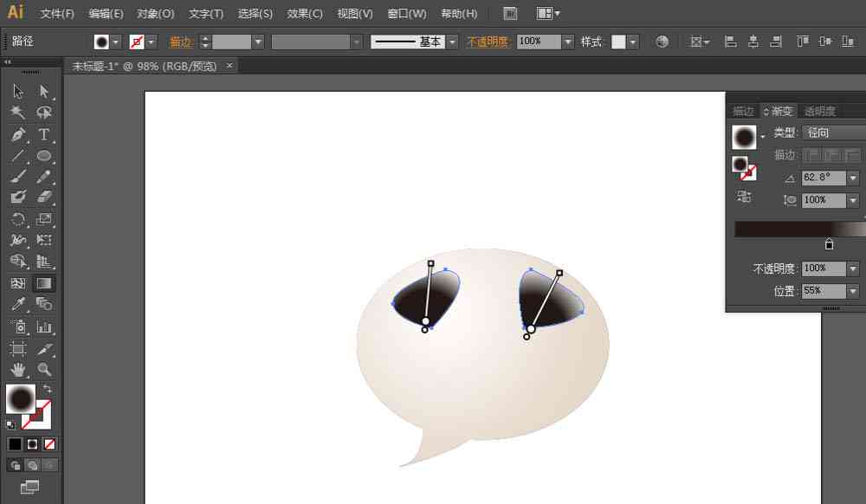
Task: Swap fill and stroke arrows
Action: (x=47, y=389)
